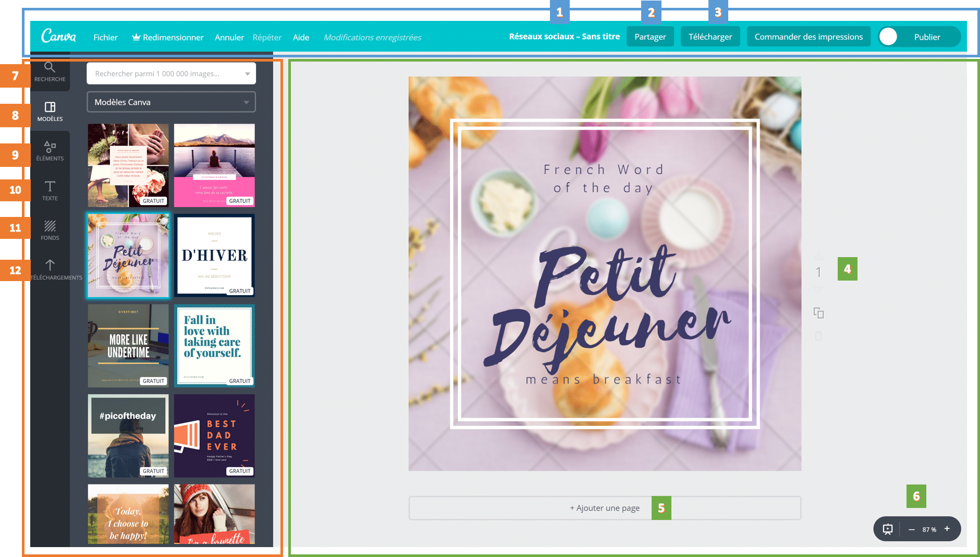Switch to the Modèles sidebar tab
980x557 pixels.
pos(50,111)
